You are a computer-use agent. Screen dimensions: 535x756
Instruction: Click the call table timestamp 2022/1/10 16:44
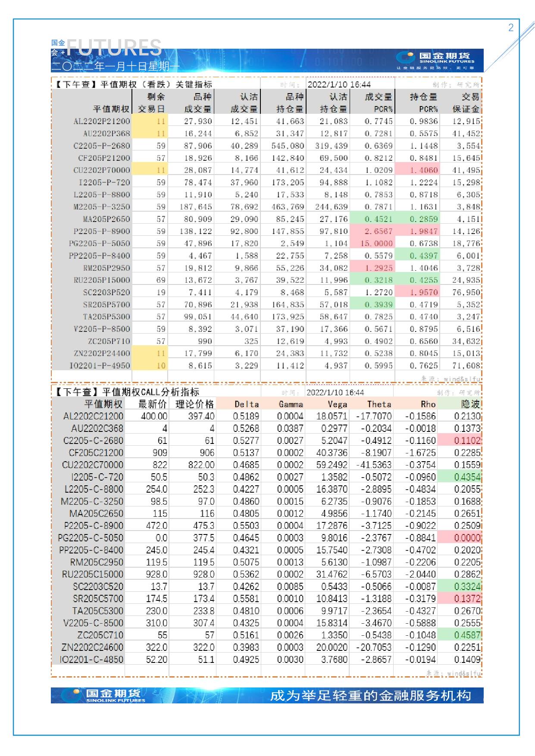point(335,392)
